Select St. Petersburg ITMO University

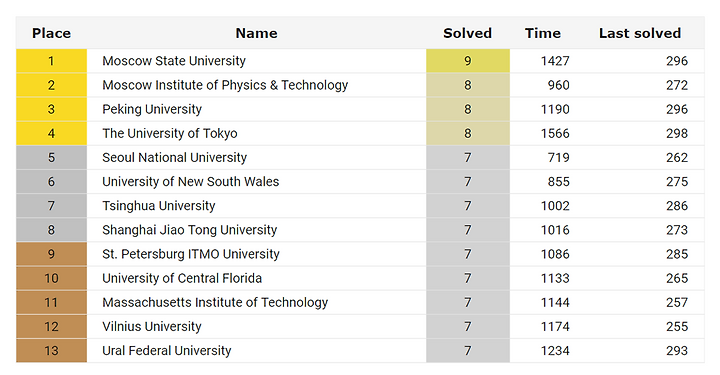[x=191, y=254]
